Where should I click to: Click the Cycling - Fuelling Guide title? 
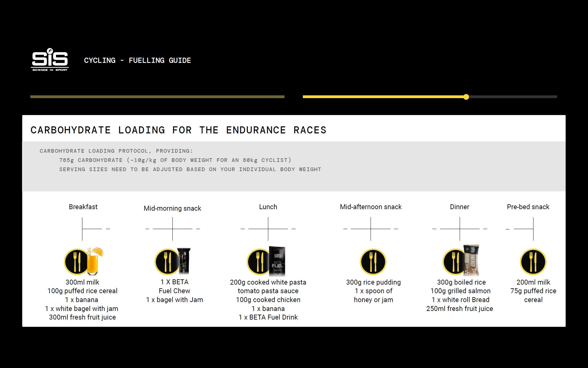(138, 60)
